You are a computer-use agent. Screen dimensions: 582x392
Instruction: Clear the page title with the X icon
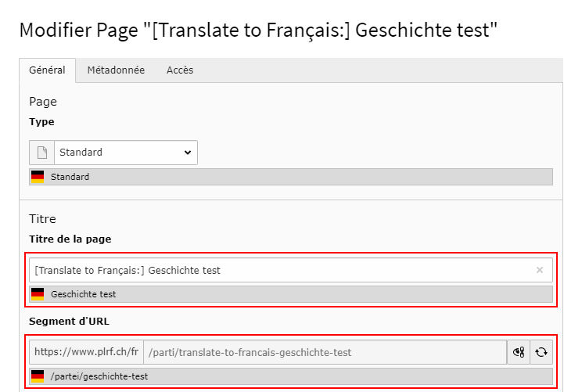point(539,271)
